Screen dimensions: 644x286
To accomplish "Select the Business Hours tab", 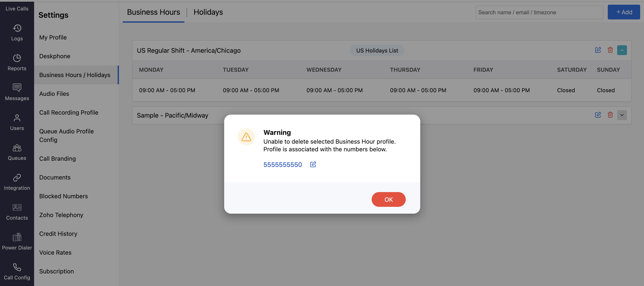I will pos(153,12).
